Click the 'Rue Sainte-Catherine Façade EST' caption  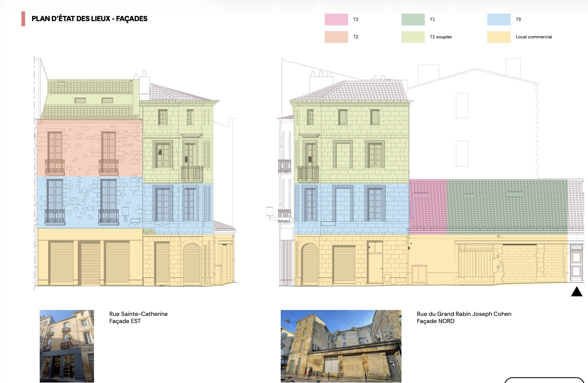138,317
